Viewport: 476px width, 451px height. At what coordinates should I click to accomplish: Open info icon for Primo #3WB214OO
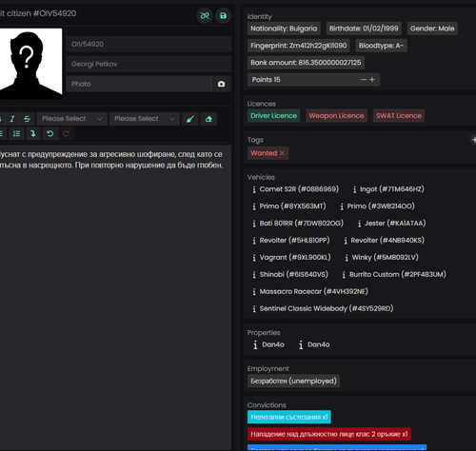(x=342, y=206)
